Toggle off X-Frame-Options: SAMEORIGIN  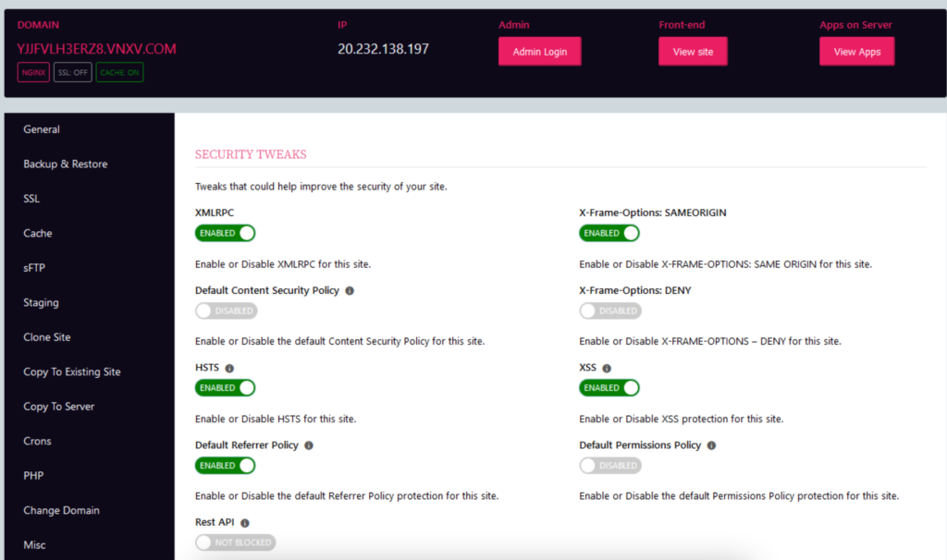click(609, 233)
